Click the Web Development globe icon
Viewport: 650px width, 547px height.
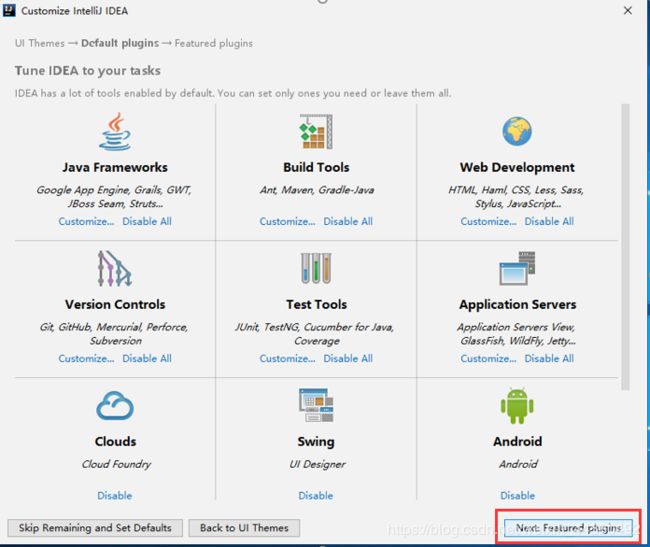[517, 131]
